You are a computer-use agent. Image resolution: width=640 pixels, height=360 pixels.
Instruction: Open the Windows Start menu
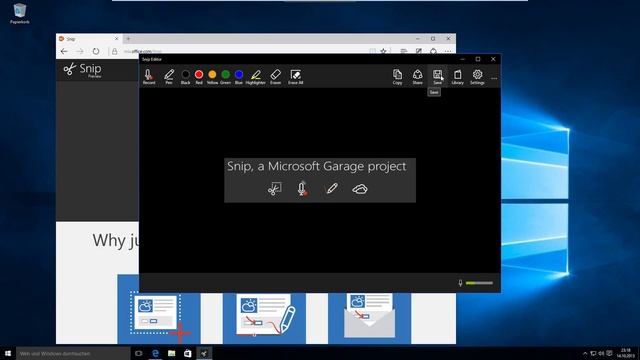[8, 353]
